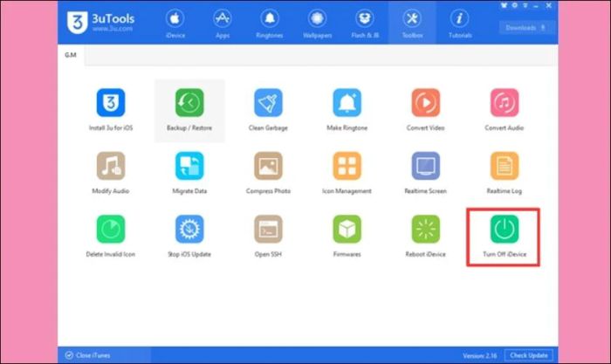Click the Downloads button
The height and width of the screenshot is (364, 611).
coord(527,28)
